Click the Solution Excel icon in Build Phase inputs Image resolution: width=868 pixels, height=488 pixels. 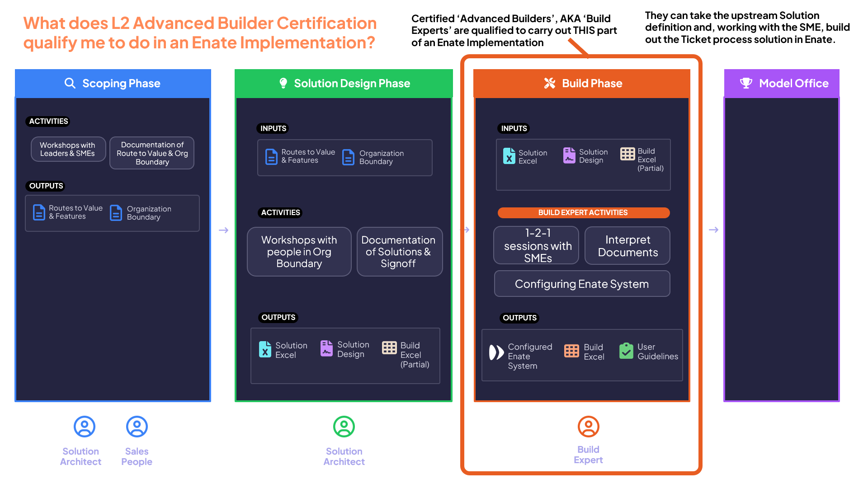coord(509,156)
